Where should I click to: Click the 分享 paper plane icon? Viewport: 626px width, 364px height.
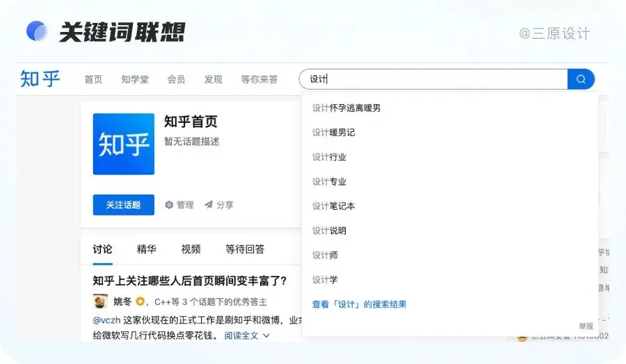point(208,205)
